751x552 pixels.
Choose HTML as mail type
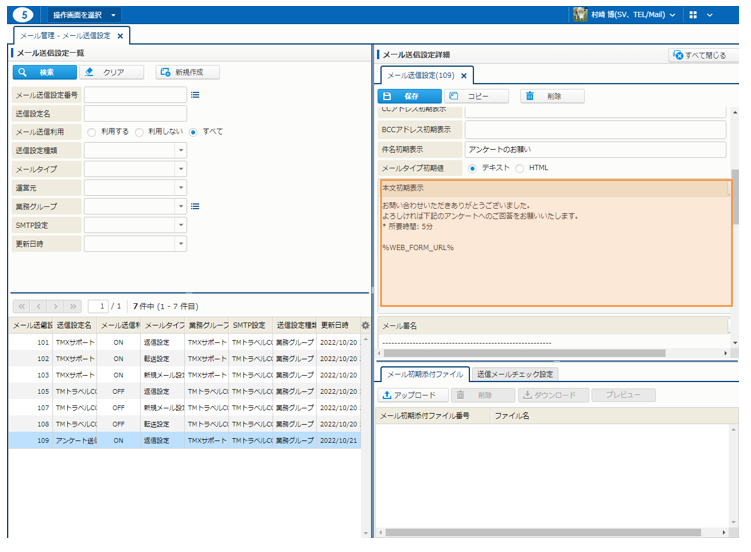click(520, 168)
